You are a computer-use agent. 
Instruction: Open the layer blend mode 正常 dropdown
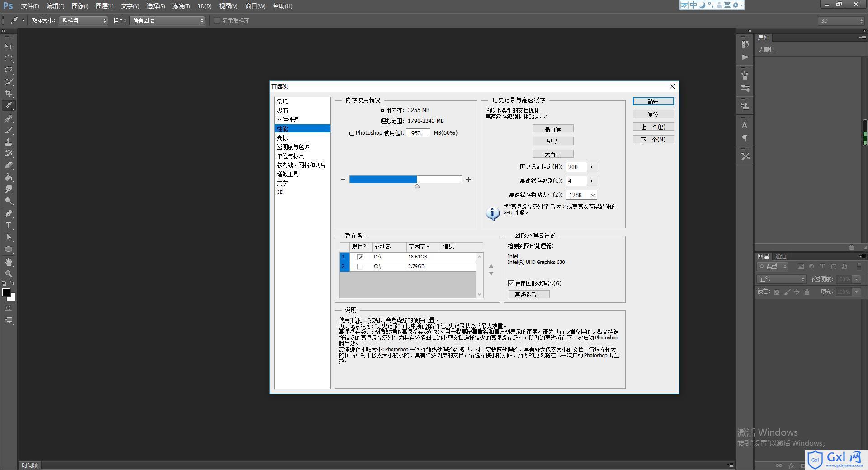(782, 279)
